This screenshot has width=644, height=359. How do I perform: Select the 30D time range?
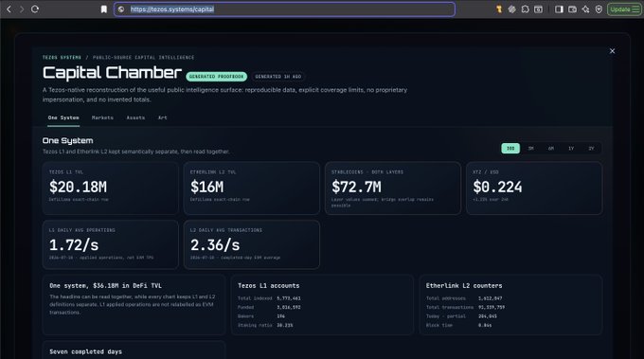click(510, 149)
